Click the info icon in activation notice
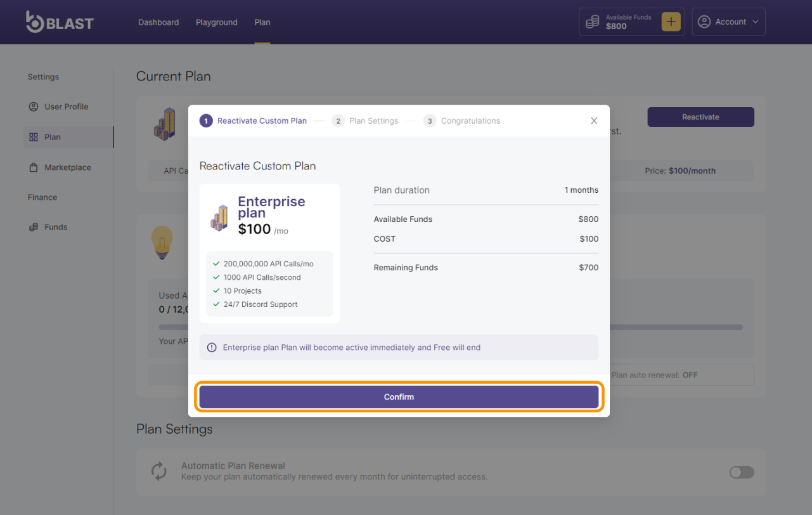Screen dimensions: 812x515 tap(212, 348)
